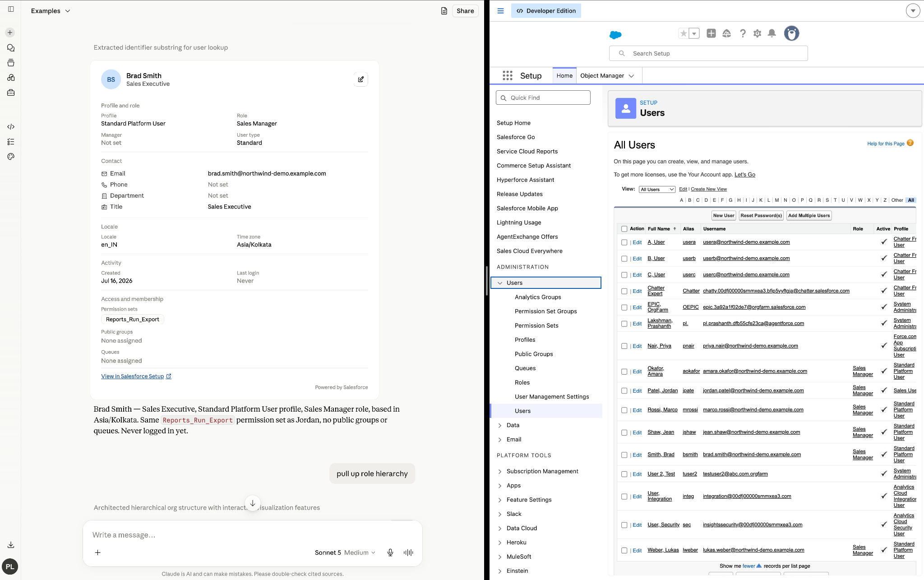Select checkbox for Smith, Brad
The width and height of the screenshot is (924, 580).
pos(624,455)
